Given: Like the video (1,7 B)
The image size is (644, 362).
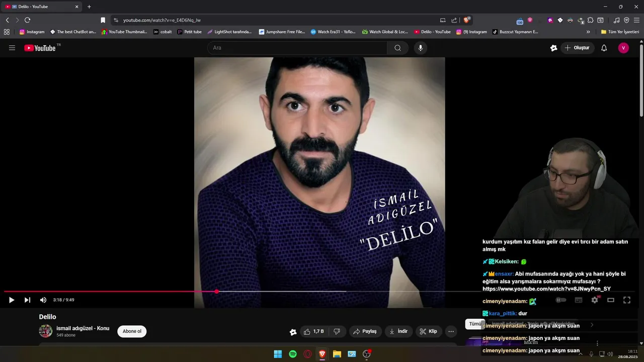Looking at the screenshot, I should 313,331.
